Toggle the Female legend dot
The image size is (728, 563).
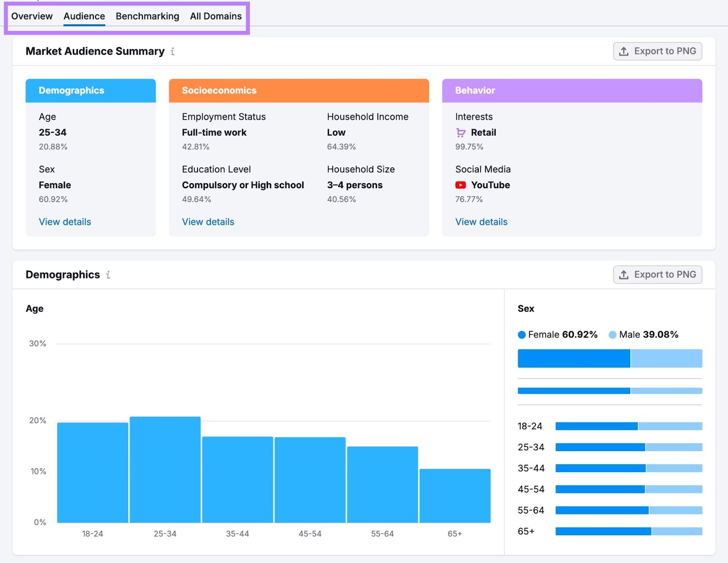point(522,335)
